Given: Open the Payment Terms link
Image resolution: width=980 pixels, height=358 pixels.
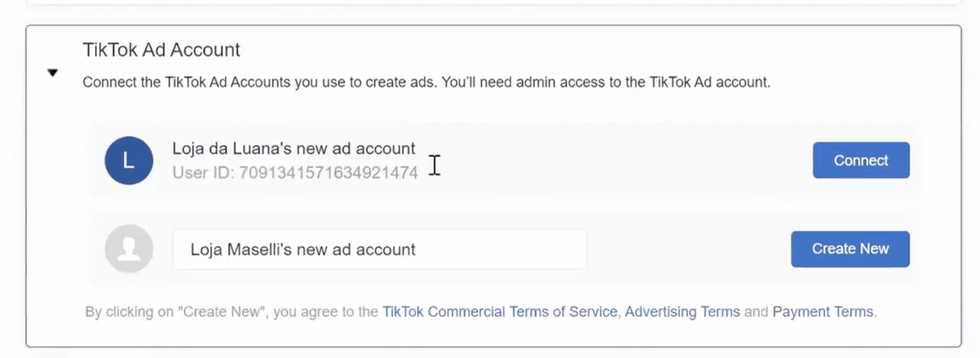Looking at the screenshot, I should point(822,312).
